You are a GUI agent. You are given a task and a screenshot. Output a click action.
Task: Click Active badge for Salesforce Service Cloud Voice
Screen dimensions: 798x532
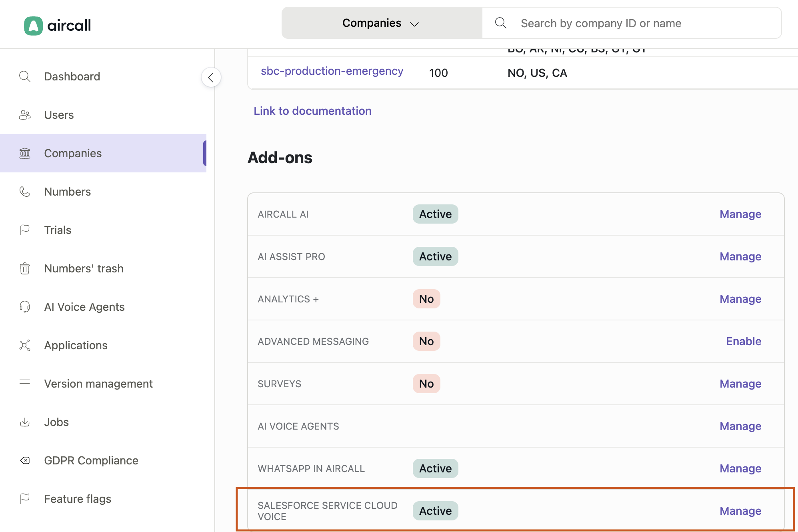435,511
